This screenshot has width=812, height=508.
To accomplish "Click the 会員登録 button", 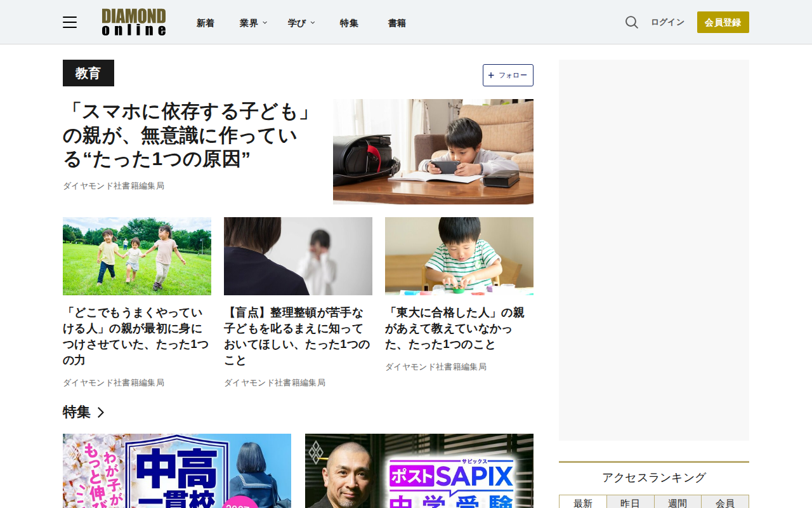I will tap(723, 22).
